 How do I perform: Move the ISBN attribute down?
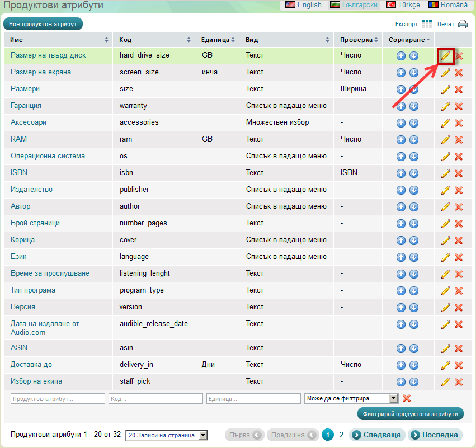point(414,173)
